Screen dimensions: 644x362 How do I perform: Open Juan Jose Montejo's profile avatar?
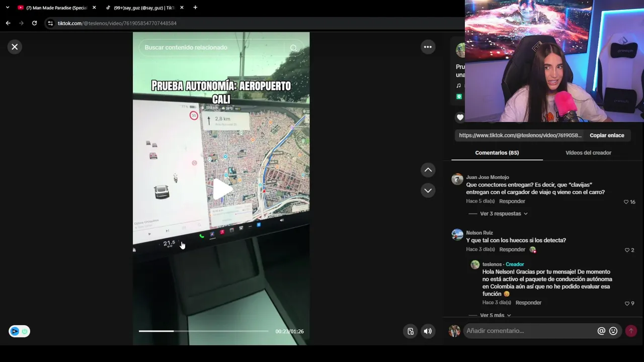coord(457,179)
